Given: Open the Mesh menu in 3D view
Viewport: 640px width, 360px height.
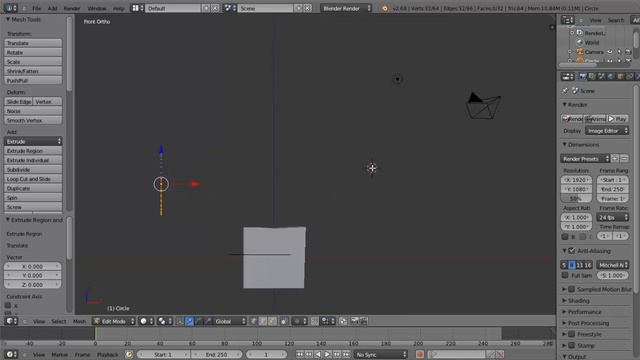Looking at the screenshot, I should [x=79, y=321].
